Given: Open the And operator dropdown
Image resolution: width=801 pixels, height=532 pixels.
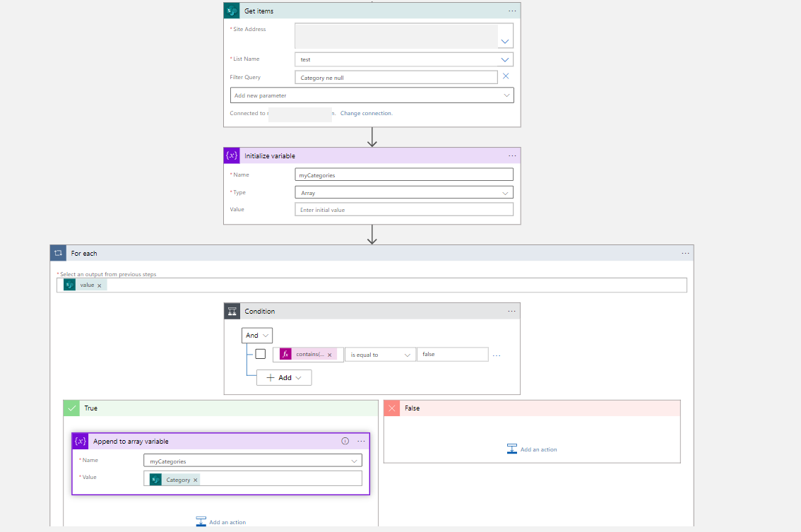Looking at the screenshot, I should pos(257,336).
